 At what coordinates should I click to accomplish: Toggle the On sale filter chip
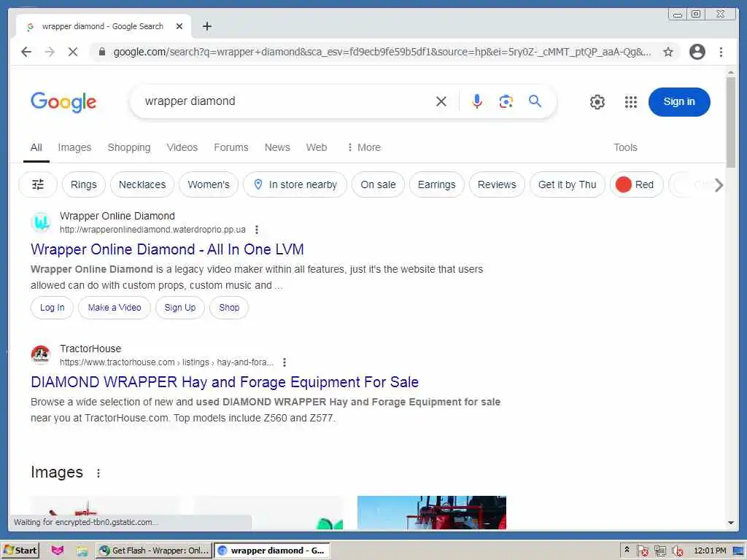coord(378,184)
